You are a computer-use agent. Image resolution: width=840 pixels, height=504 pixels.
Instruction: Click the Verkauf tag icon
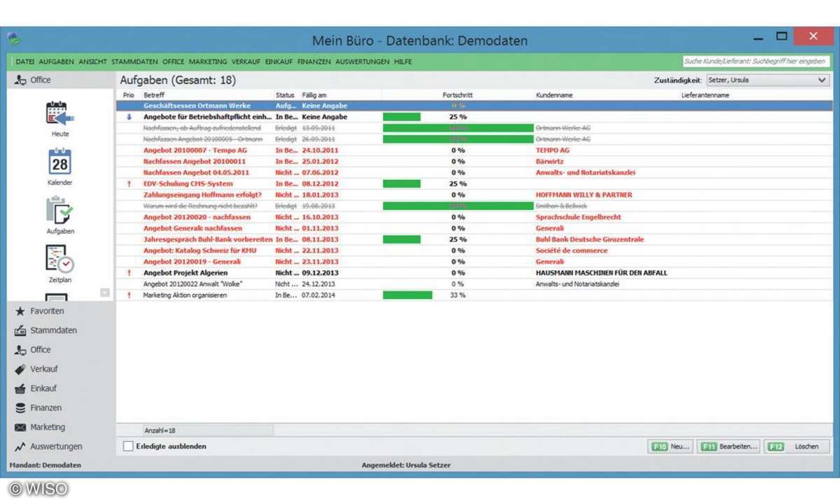(20, 369)
